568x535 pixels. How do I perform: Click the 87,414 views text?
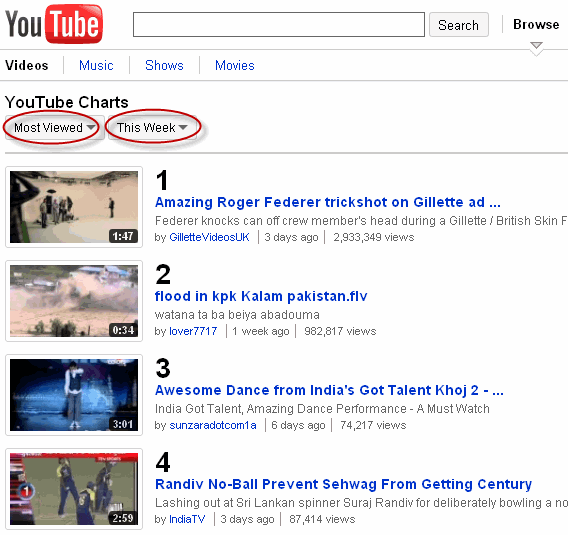[x=322, y=519]
